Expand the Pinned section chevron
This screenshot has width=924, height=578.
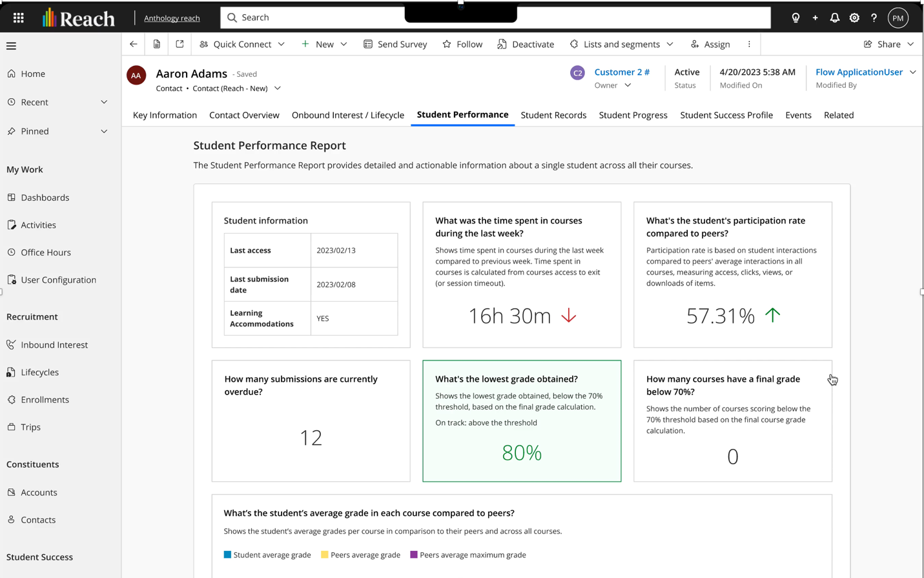click(104, 131)
